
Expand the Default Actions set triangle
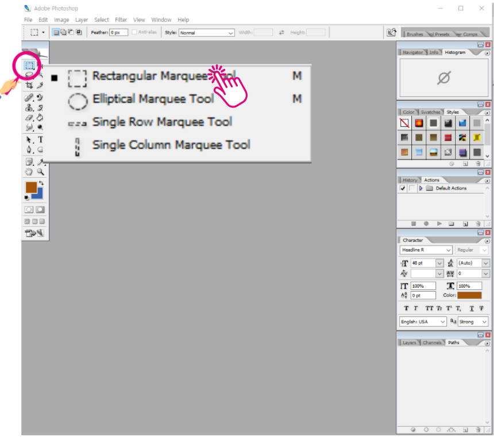click(420, 188)
